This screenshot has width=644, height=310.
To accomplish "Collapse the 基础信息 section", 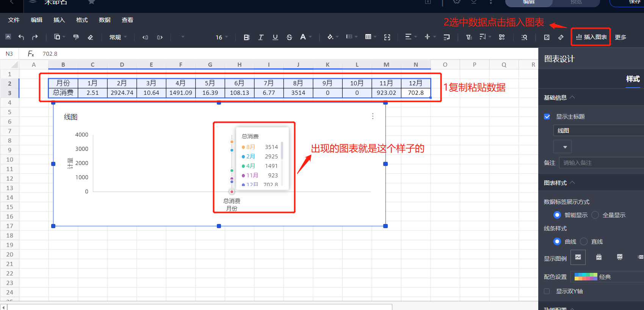I will tap(572, 97).
